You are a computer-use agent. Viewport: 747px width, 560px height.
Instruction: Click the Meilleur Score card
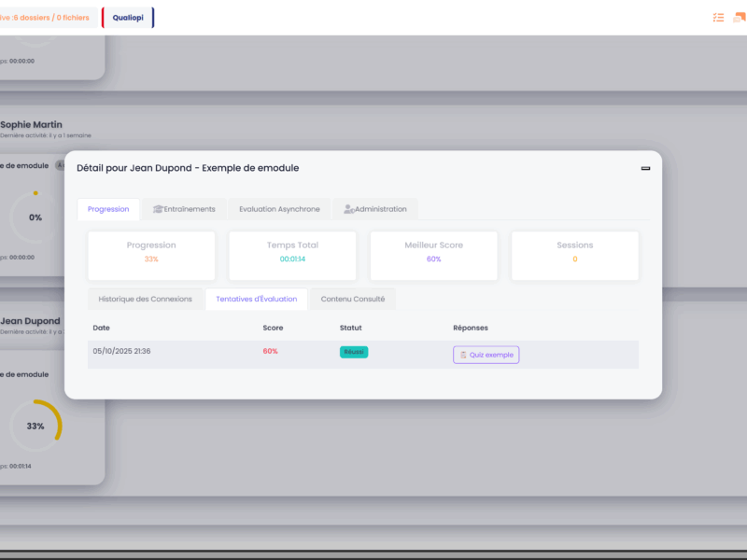(433, 255)
